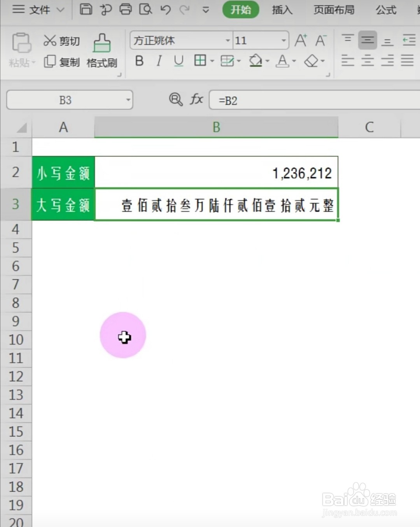Toggle bottom vertical alignment
420x527 pixels.
coord(387,39)
